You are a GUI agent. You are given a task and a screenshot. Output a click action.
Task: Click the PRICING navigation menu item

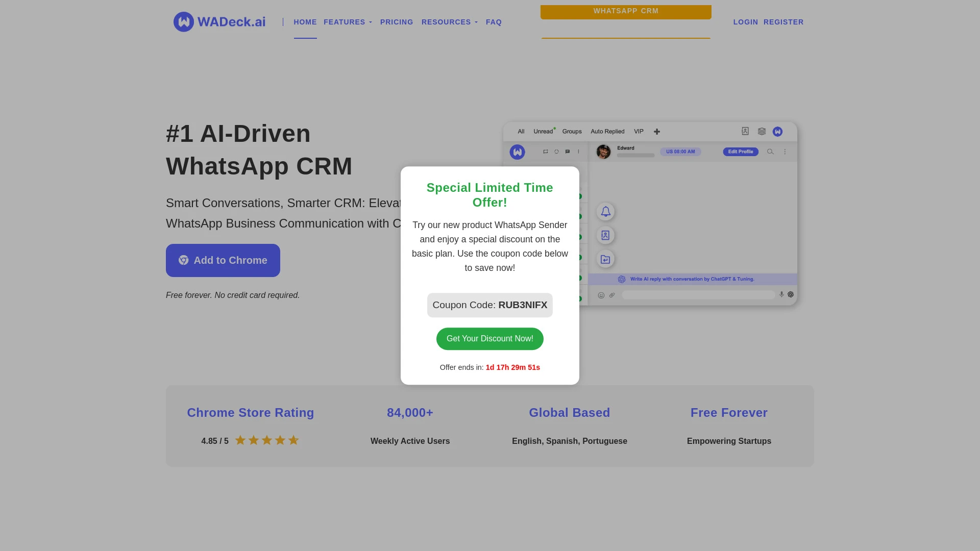(397, 22)
